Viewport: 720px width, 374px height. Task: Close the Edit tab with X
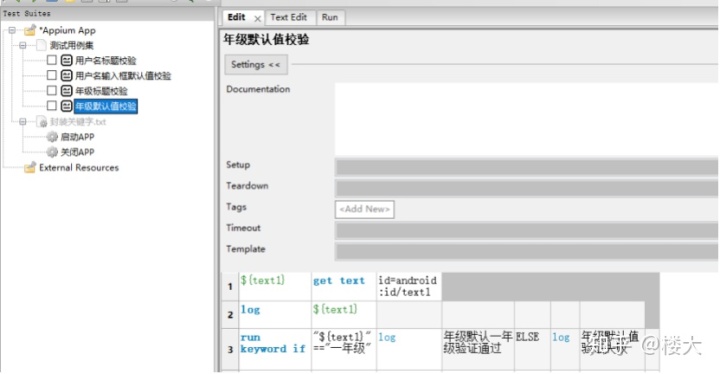[257, 19]
